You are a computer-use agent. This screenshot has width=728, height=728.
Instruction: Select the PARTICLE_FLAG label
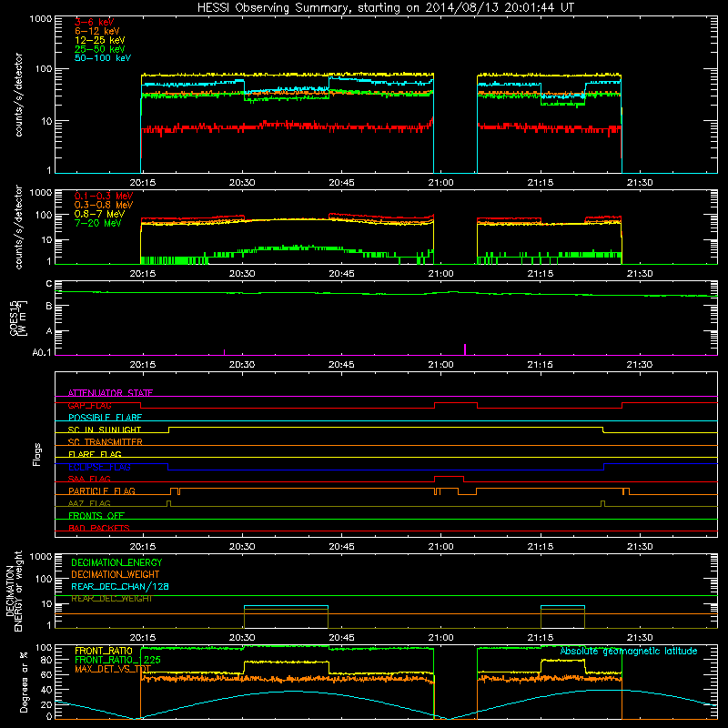point(102,490)
